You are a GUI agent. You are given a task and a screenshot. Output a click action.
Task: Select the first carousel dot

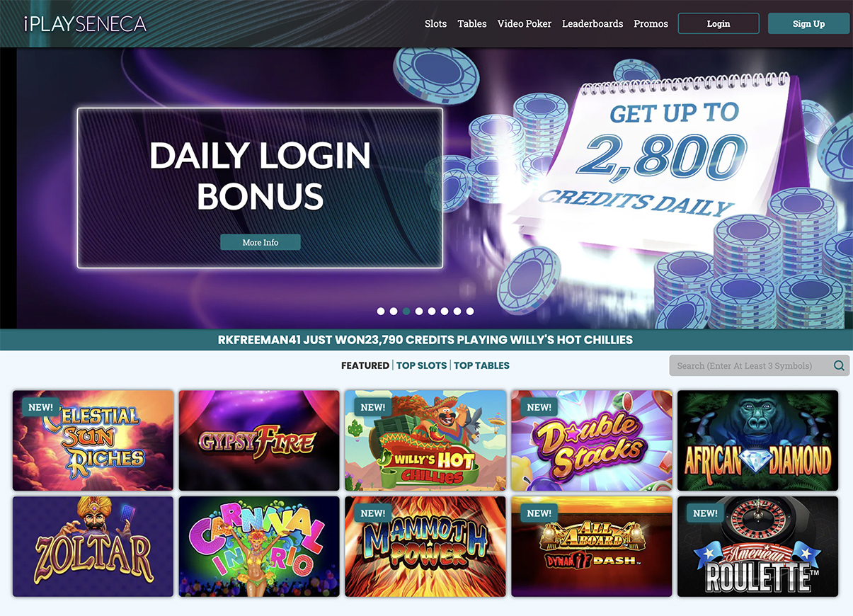coord(381,311)
